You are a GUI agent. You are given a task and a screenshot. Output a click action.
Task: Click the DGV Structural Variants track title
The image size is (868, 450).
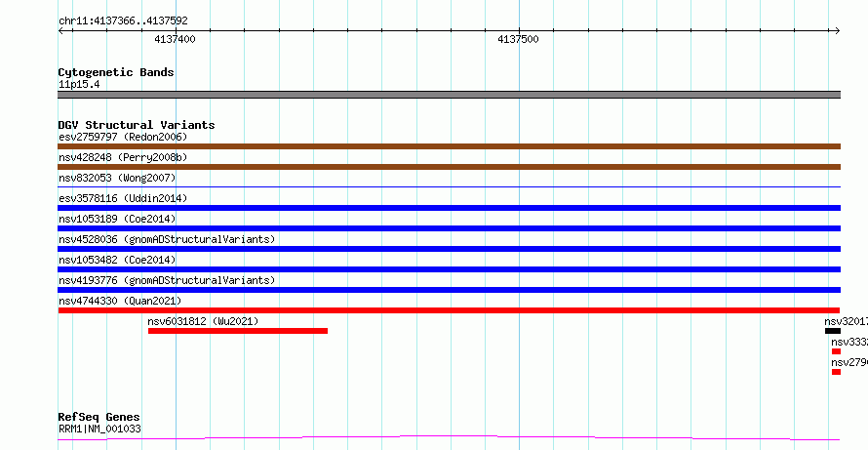coord(137,125)
